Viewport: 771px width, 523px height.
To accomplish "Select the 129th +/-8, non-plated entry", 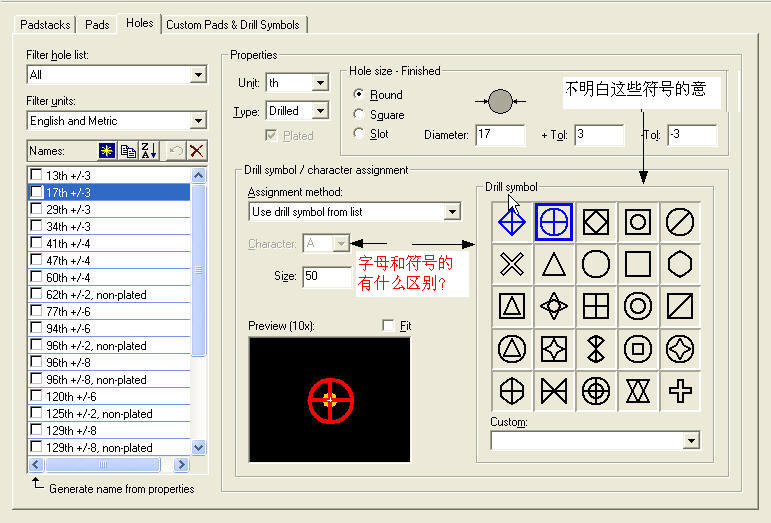I will (109, 447).
